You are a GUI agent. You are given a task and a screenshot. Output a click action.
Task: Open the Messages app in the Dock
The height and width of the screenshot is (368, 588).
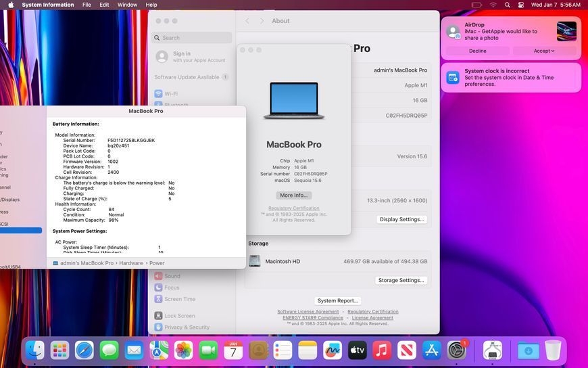coord(109,350)
